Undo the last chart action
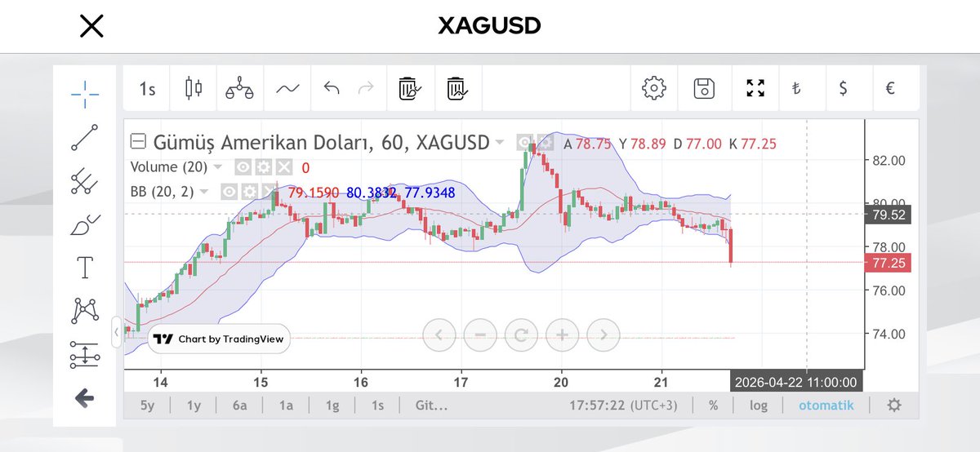 332,88
